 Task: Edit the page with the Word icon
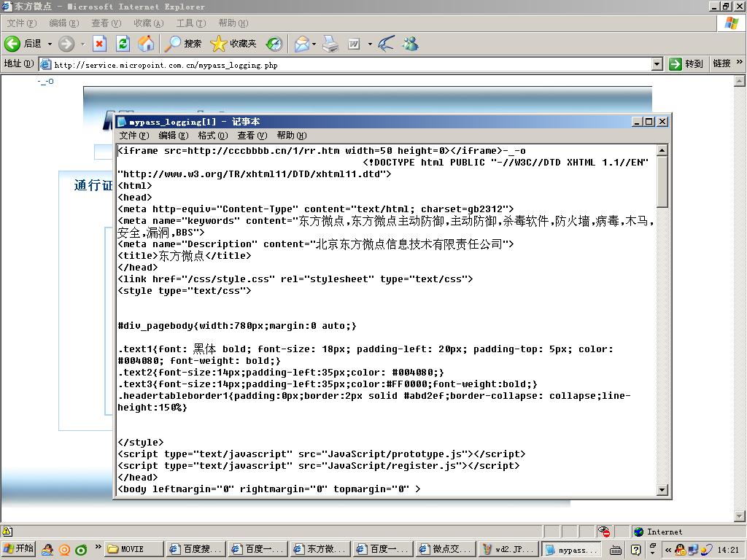354,44
